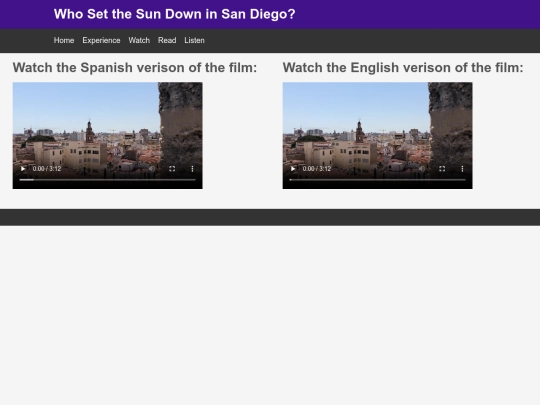Play the Spanish version video
This screenshot has width=540, height=405.
pyautogui.click(x=23, y=169)
